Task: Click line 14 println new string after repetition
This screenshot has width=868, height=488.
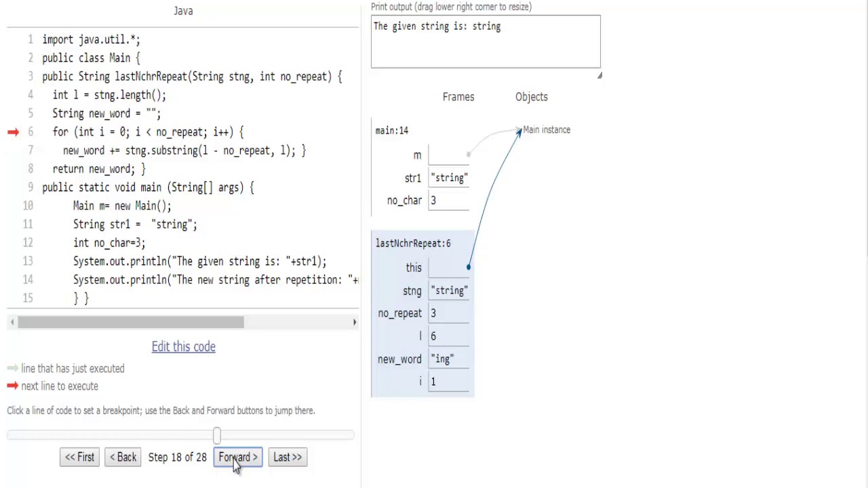Action: (216, 280)
